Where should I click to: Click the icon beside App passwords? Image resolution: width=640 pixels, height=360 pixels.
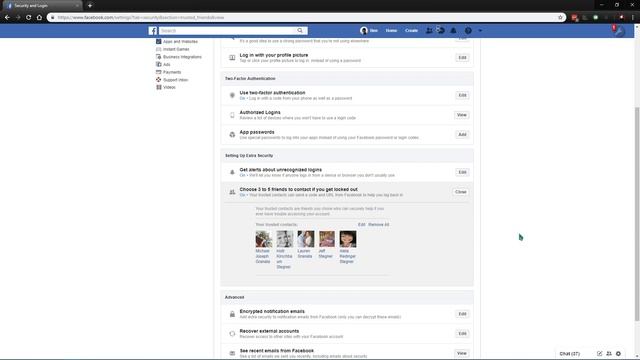pos(232,134)
